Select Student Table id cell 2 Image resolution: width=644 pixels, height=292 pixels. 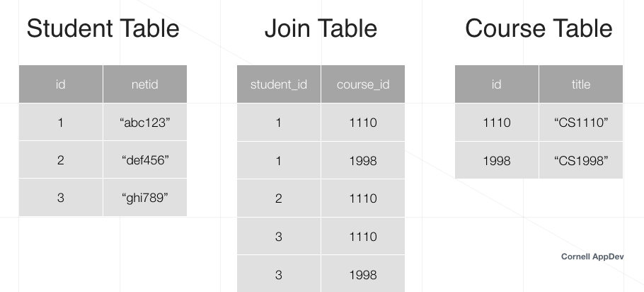pyautogui.click(x=61, y=160)
